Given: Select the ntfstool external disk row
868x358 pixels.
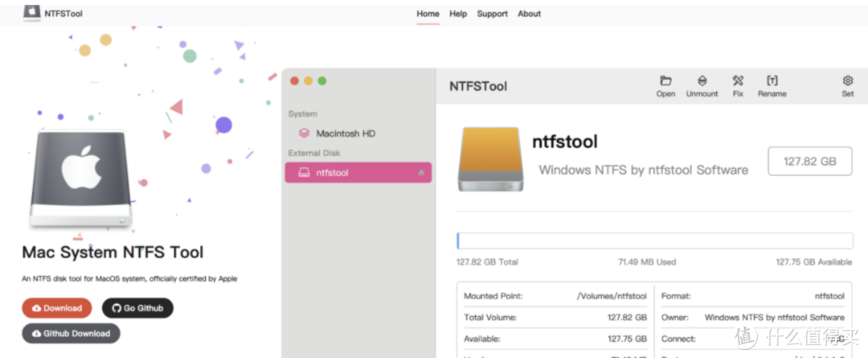Looking at the screenshot, I should pyautogui.click(x=358, y=172).
